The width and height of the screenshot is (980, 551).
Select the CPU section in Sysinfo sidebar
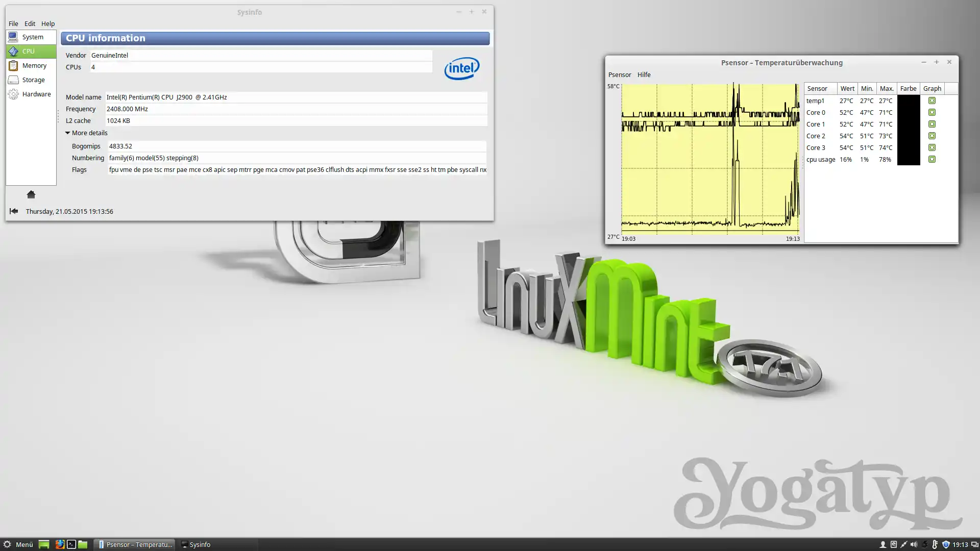coord(31,51)
